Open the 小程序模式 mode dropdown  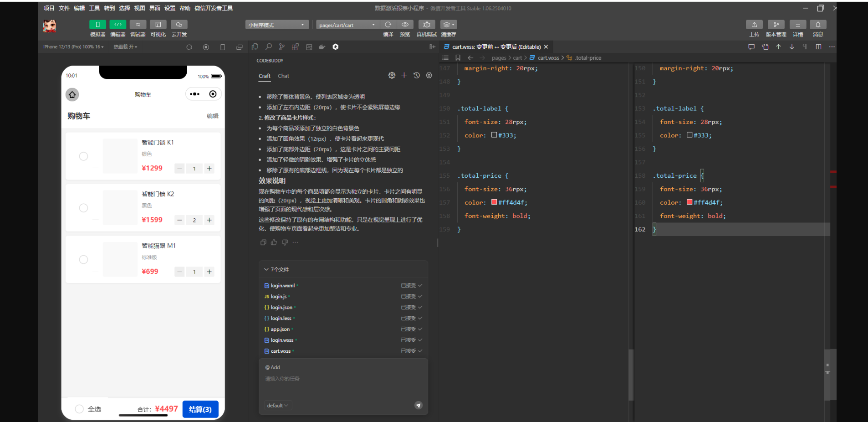[277, 25]
